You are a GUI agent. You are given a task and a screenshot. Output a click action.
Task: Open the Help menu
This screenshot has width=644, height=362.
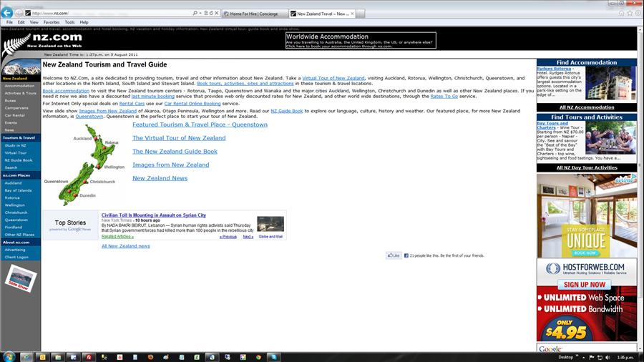click(x=84, y=22)
